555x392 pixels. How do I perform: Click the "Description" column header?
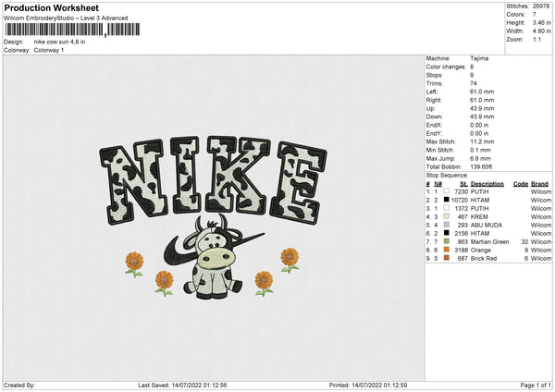pos(487,184)
